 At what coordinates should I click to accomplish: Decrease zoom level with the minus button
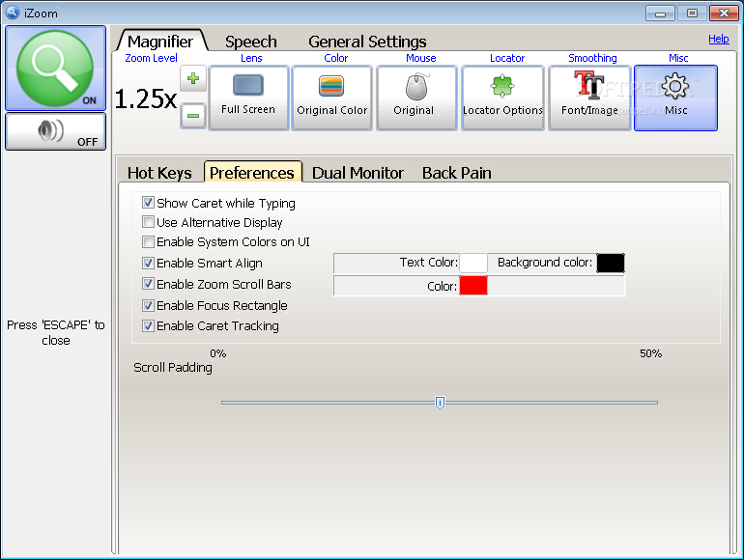(193, 115)
